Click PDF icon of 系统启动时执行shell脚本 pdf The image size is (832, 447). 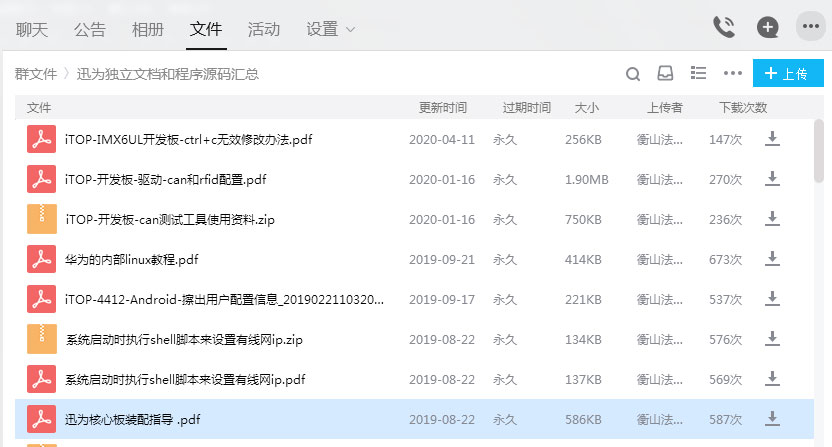[41, 379]
